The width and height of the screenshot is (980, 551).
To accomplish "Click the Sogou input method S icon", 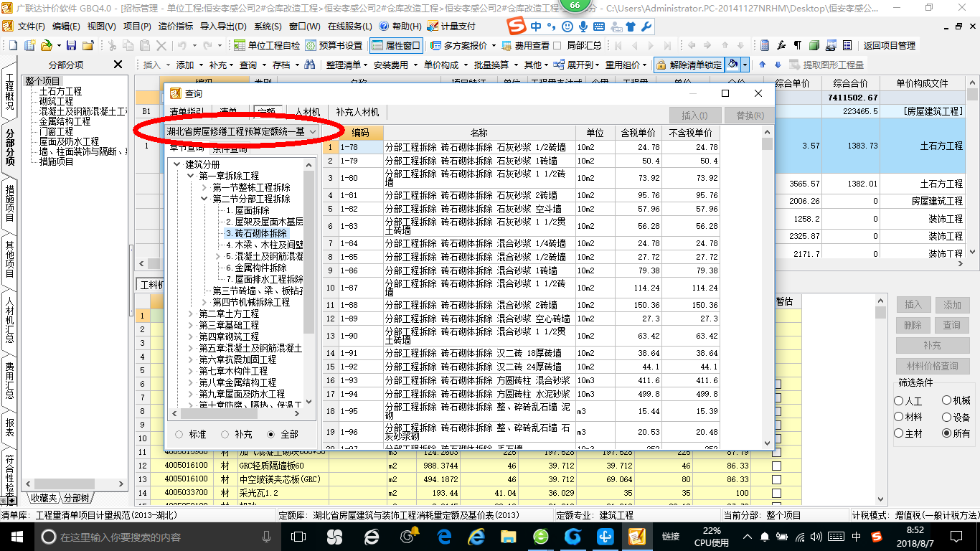I will tap(516, 27).
